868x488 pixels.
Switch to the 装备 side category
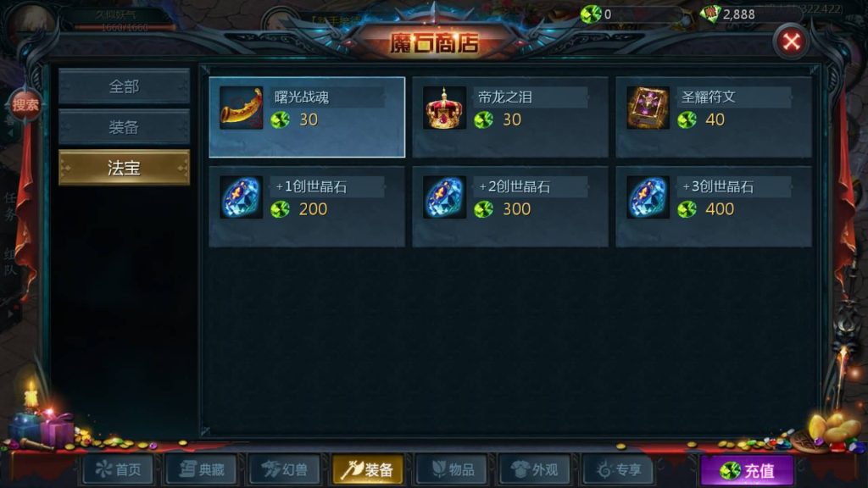124,127
